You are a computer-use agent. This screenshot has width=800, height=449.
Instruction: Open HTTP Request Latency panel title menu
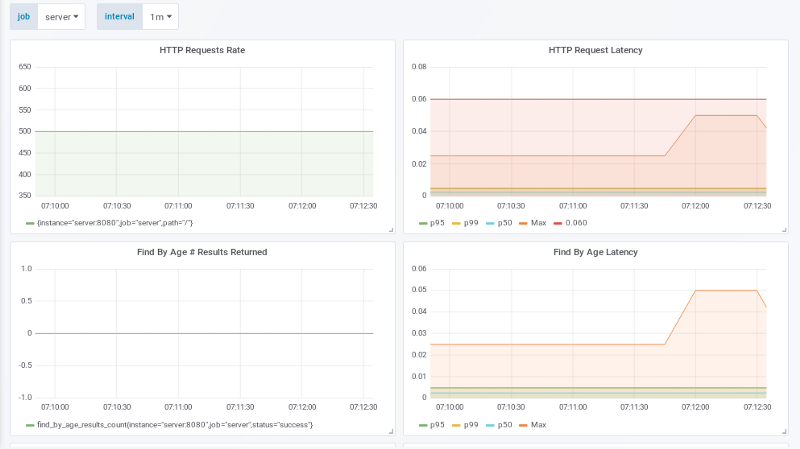(x=595, y=50)
